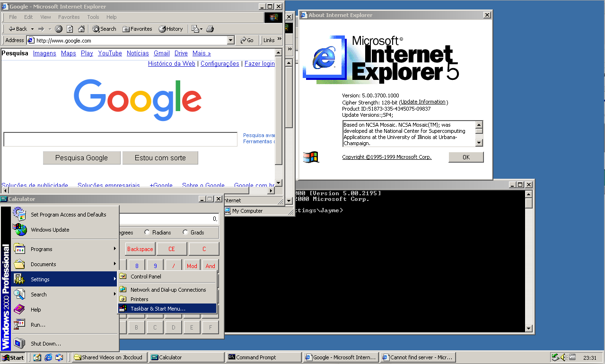
Task: Select the Radians radio button
Action: [147, 233]
